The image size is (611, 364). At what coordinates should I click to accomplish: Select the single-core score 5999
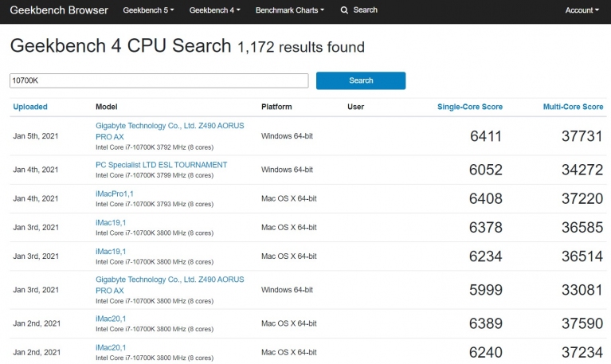point(486,290)
